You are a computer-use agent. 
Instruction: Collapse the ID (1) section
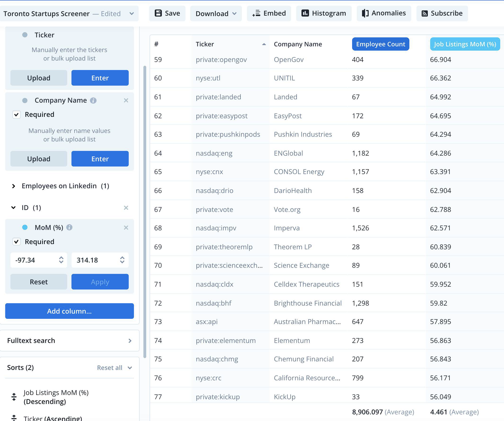(13, 207)
